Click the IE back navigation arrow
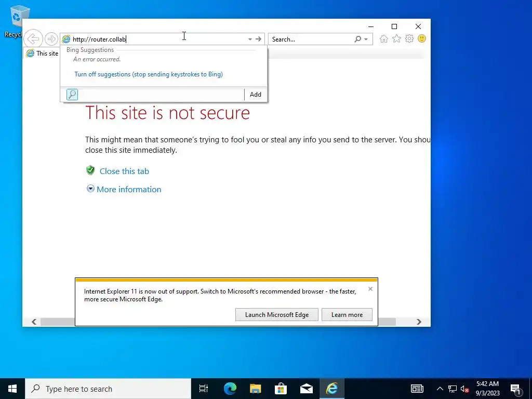532x399 pixels. [x=33, y=38]
